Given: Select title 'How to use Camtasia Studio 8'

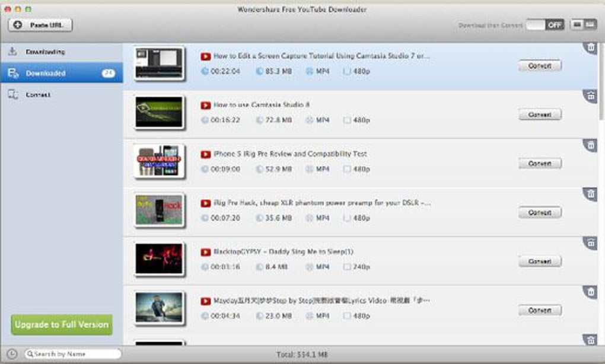Looking at the screenshot, I should click(262, 105).
